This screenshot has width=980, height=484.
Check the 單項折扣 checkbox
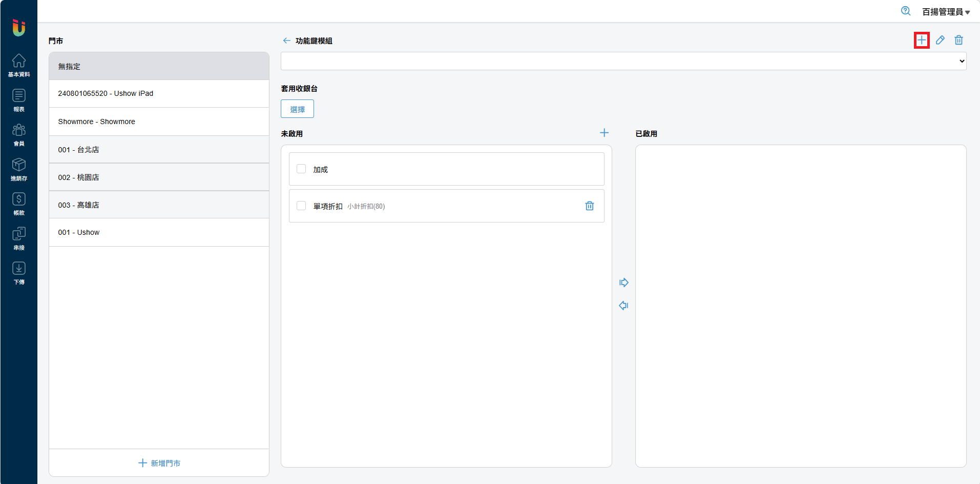301,206
